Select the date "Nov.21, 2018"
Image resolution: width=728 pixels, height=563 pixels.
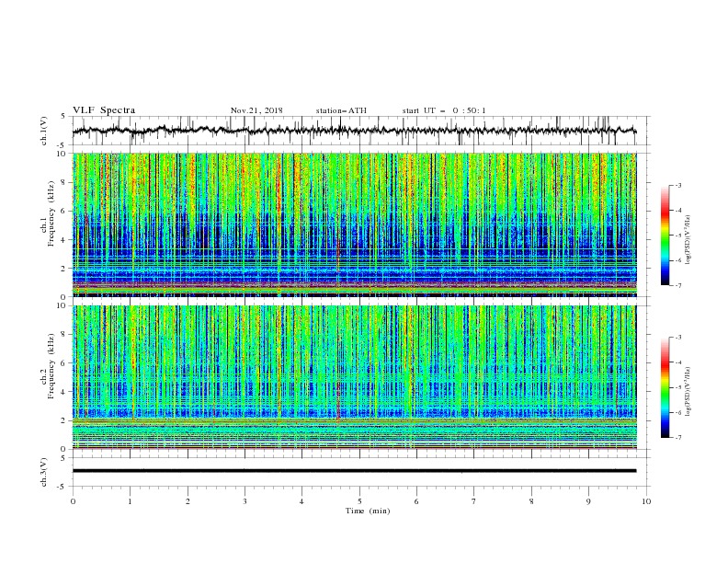256,110
